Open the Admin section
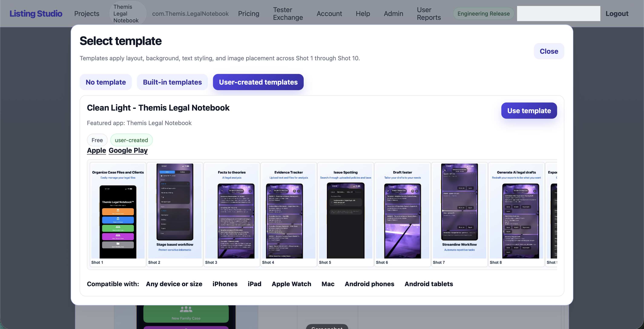This screenshot has height=329, width=644. point(393,13)
